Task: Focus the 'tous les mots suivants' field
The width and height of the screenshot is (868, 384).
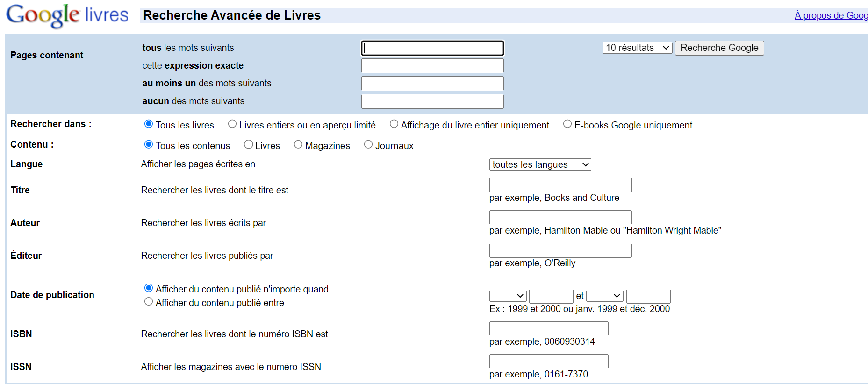Action: click(432, 48)
